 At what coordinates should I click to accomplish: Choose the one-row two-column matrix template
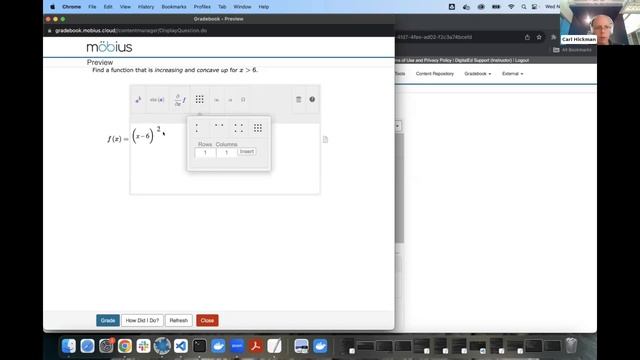tap(219, 125)
